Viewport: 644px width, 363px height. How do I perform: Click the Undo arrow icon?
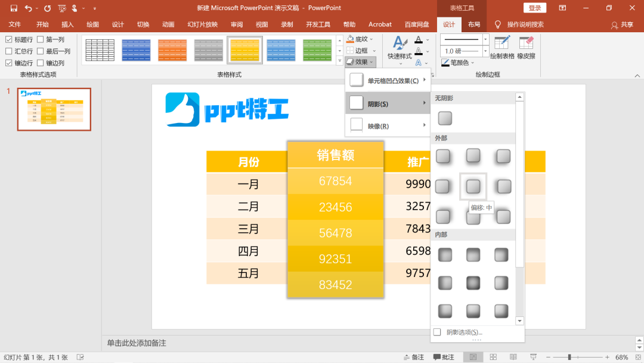pyautogui.click(x=28, y=8)
